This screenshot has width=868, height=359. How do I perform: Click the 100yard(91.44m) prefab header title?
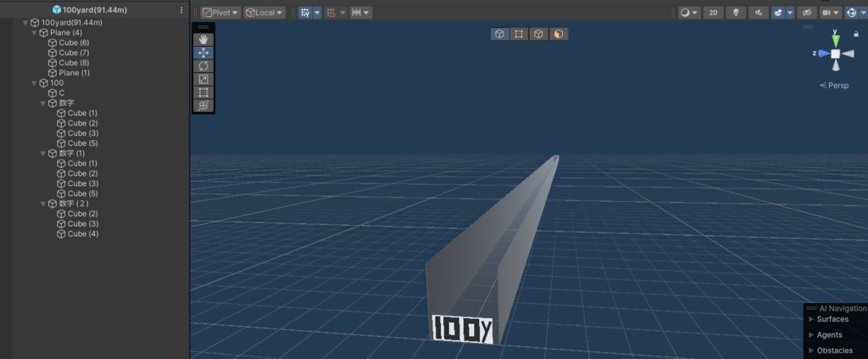click(95, 10)
